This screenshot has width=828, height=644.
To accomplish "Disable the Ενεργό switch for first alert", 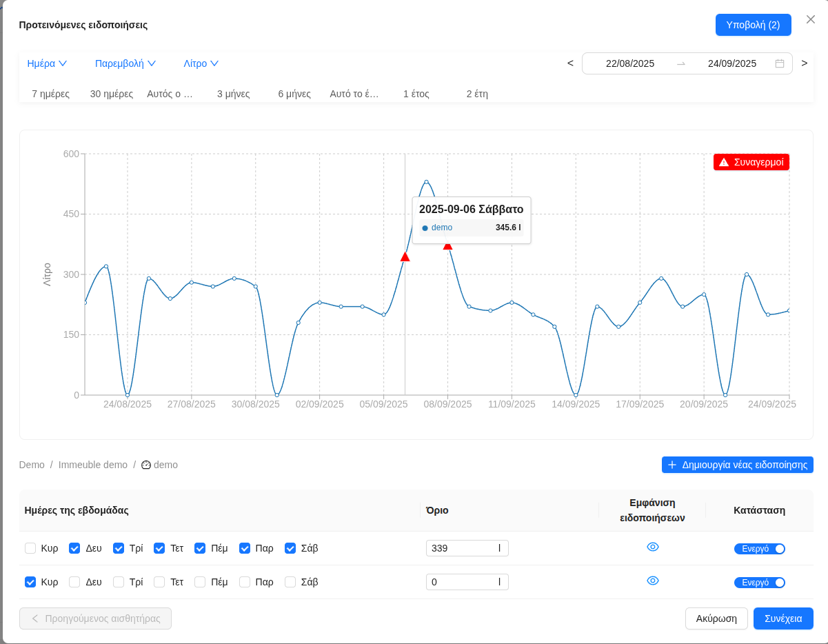I will pyautogui.click(x=759, y=549).
